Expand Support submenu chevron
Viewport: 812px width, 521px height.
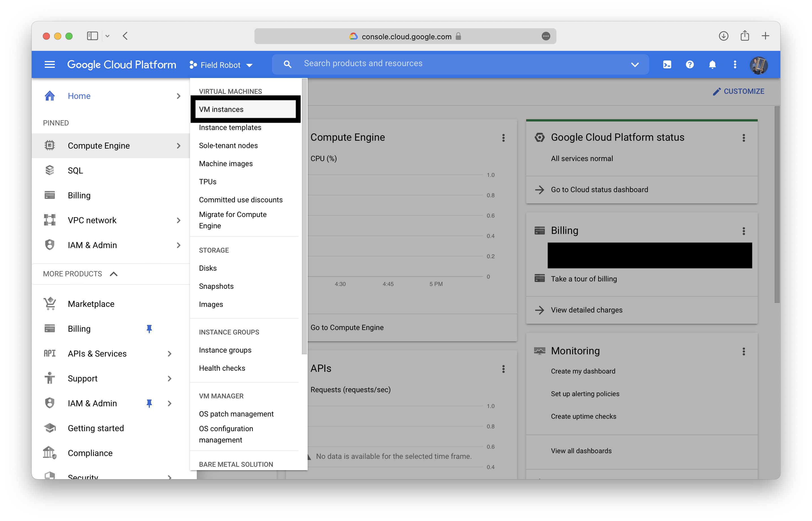point(169,378)
